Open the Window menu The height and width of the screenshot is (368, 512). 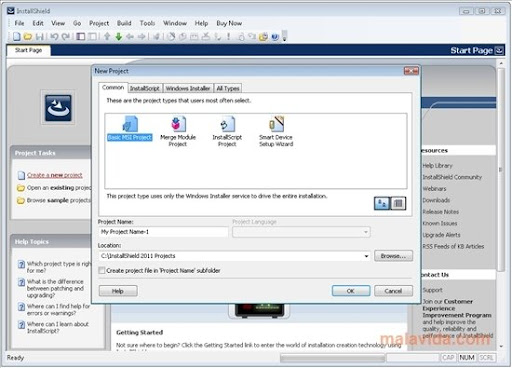tap(175, 23)
